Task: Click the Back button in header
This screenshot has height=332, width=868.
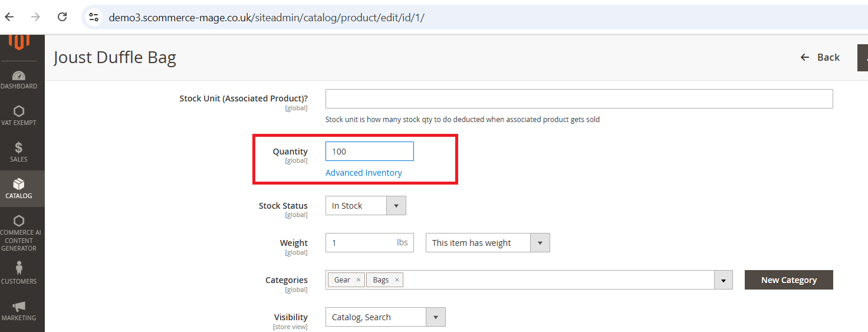Action: 820,57
